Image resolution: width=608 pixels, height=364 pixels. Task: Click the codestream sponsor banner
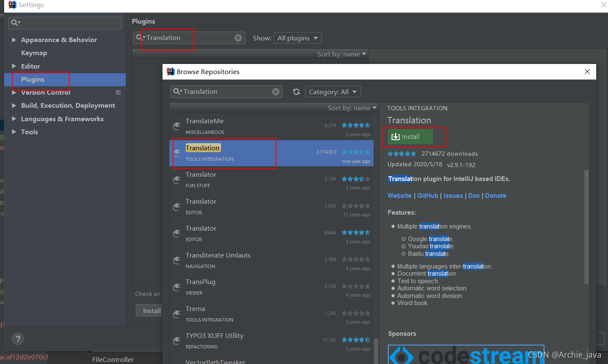tap(466, 354)
